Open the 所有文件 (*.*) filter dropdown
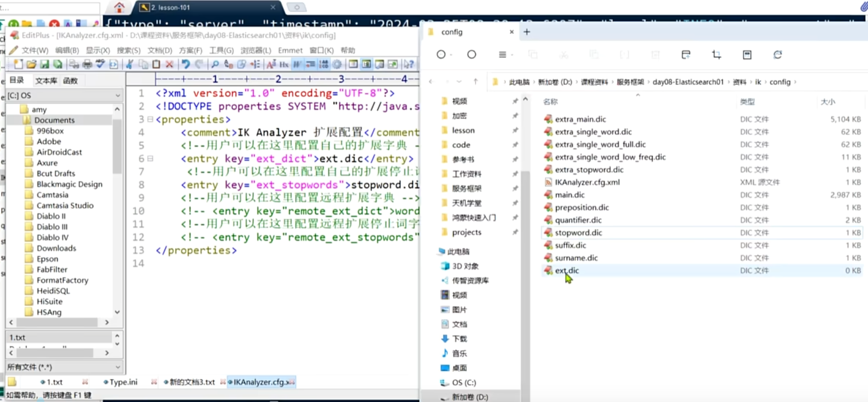 (117, 367)
